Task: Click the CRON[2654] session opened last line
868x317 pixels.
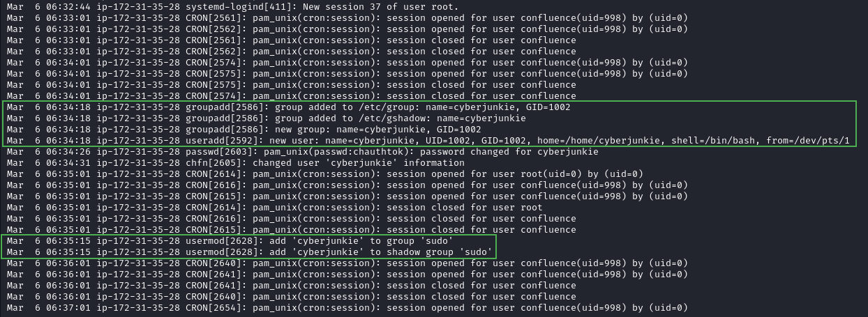Action: click(x=347, y=307)
